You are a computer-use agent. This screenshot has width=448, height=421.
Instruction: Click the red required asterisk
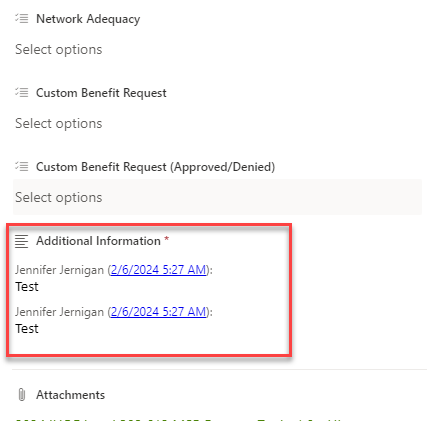click(166, 239)
